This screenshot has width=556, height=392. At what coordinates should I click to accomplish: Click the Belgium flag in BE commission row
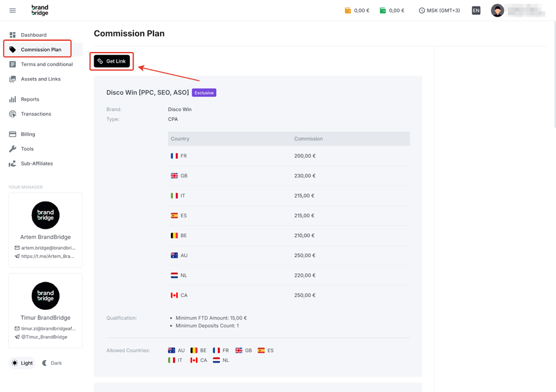(x=174, y=236)
